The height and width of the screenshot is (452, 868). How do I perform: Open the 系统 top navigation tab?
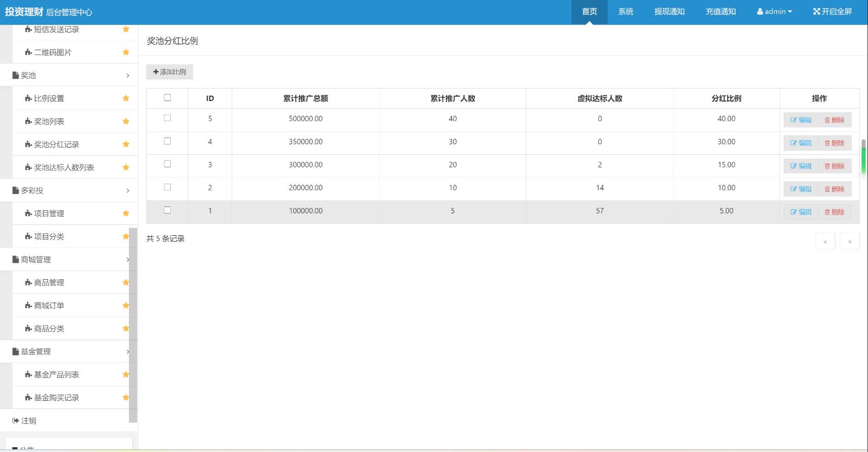pyautogui.click(x=625, y=11)
